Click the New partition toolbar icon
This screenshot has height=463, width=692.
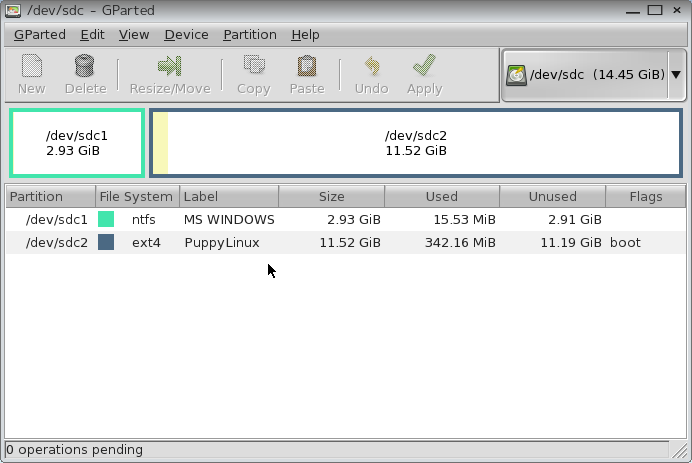click(32, 66)
